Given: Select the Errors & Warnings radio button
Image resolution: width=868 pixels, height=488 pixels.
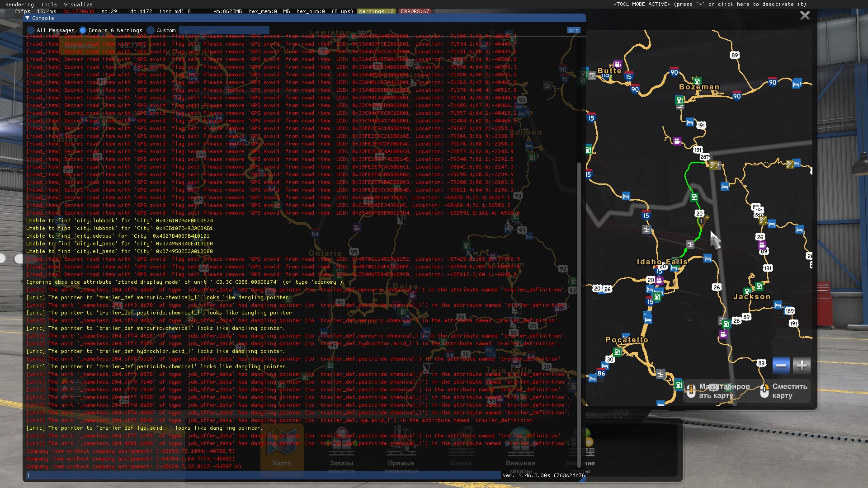Looking at the screenshot, I should (x=83, y=30).
